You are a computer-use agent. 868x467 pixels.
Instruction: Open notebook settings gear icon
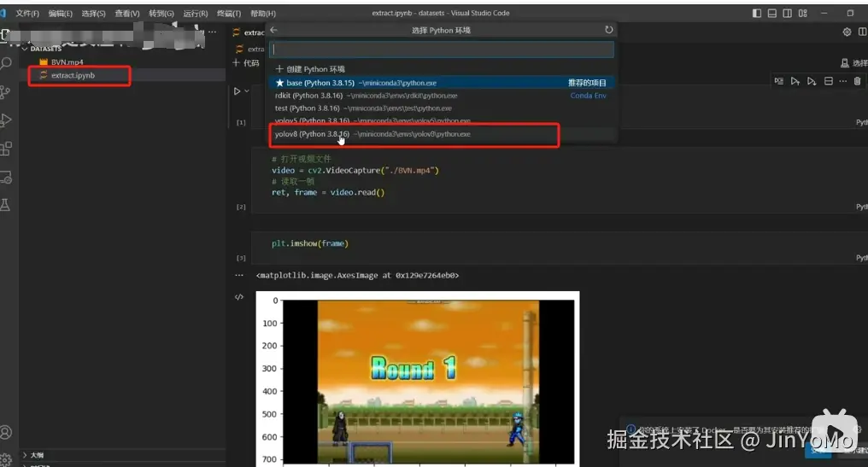(847, 32)
